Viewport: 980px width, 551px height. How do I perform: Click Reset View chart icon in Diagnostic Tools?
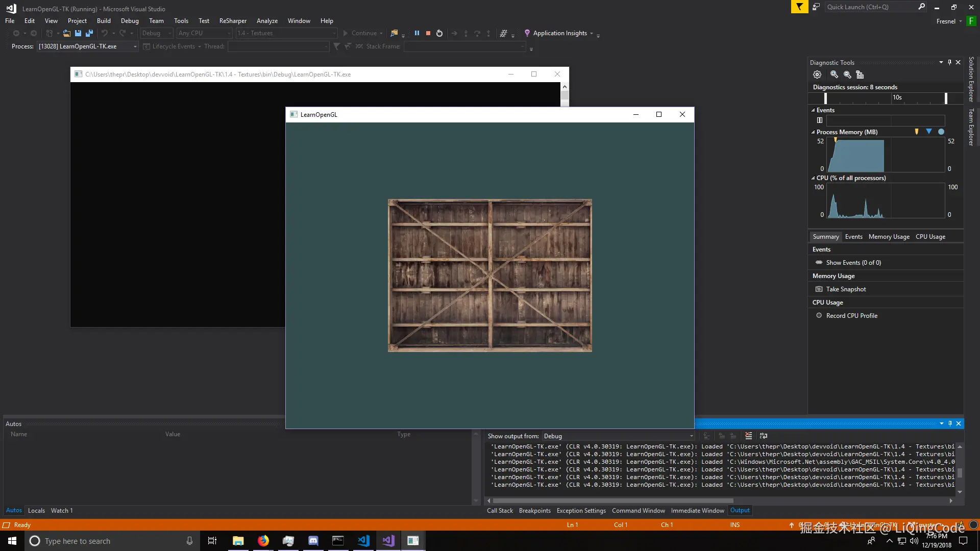860,74
